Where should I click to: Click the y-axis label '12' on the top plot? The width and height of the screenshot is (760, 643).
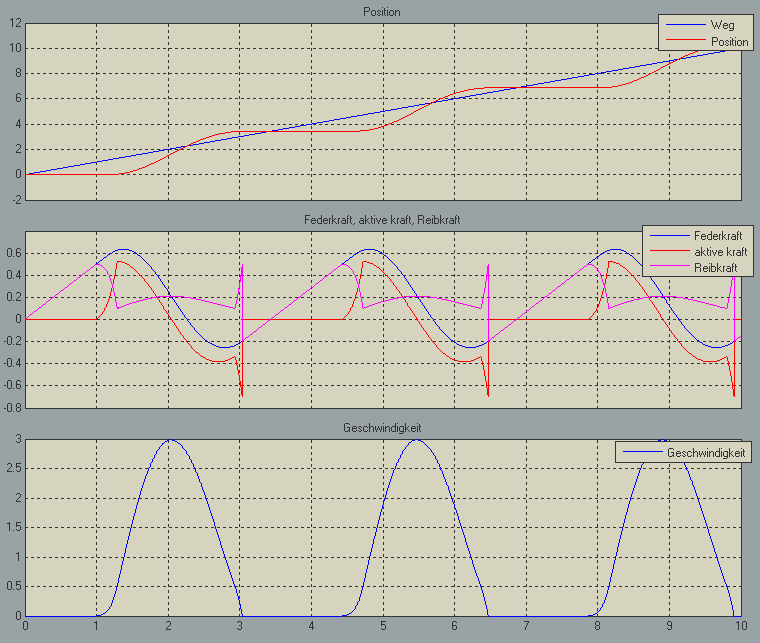pos(16,23)
